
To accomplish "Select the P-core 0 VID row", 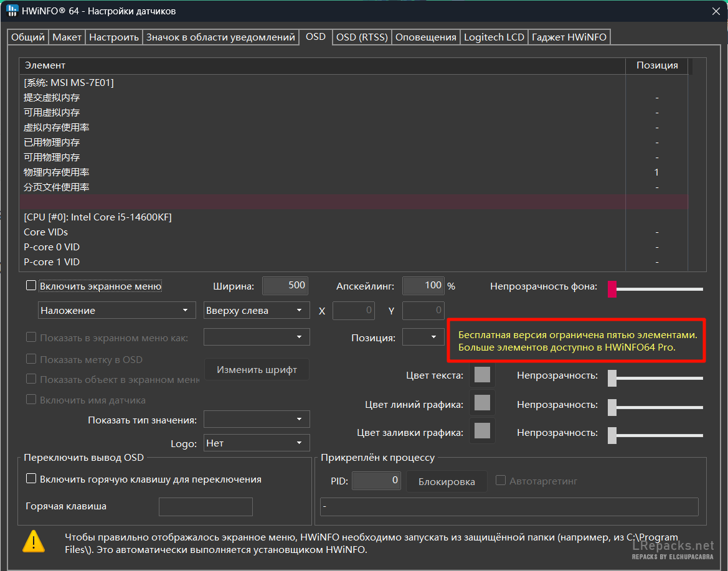I will [x=353, y=247].
